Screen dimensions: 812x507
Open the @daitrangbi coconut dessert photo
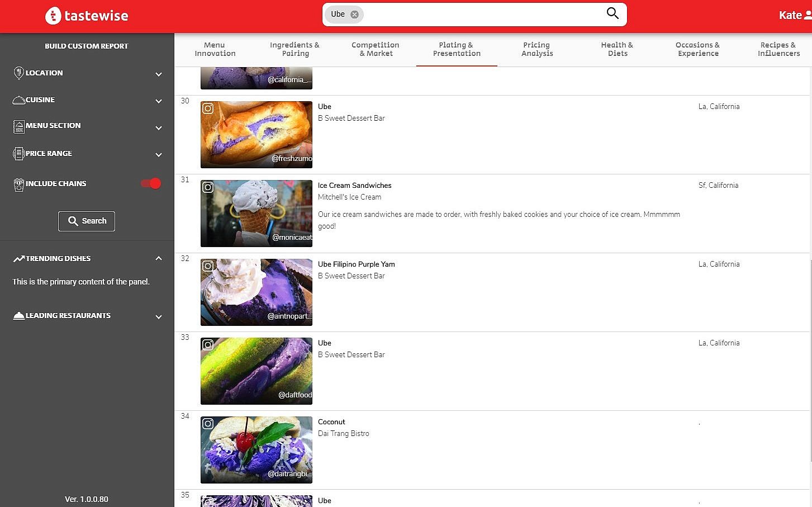(x=257, y=449)
